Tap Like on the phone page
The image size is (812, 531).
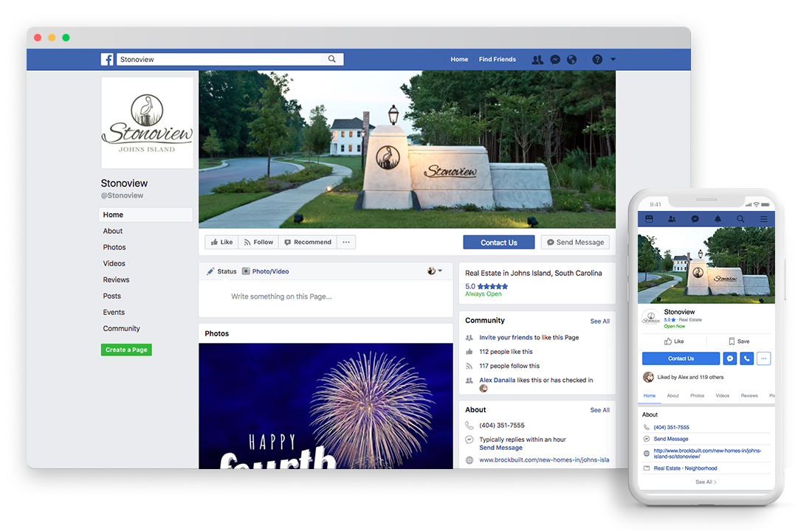[x=674, y=341]
